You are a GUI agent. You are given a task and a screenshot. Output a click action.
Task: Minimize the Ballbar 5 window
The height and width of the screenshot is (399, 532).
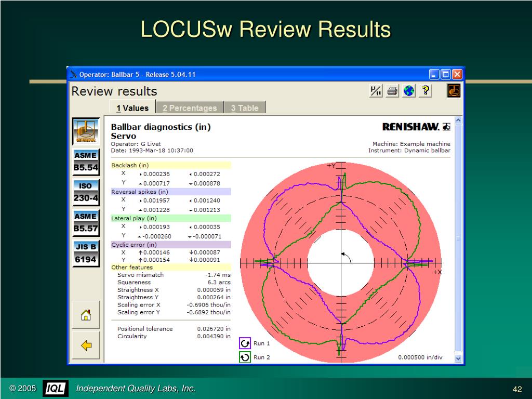click(434, 74)
